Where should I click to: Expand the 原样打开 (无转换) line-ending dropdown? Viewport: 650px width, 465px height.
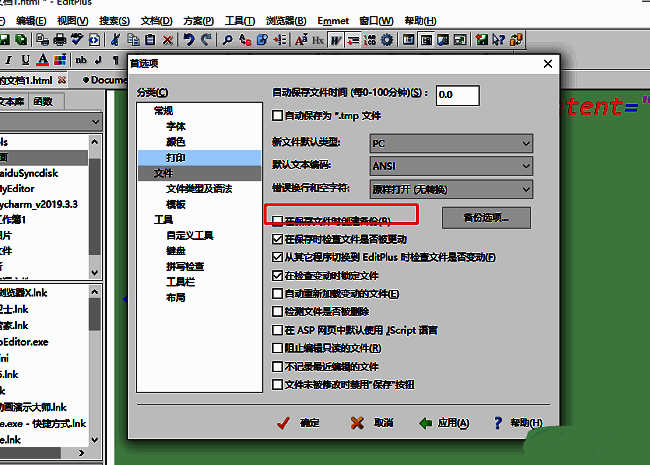(451, 188)
